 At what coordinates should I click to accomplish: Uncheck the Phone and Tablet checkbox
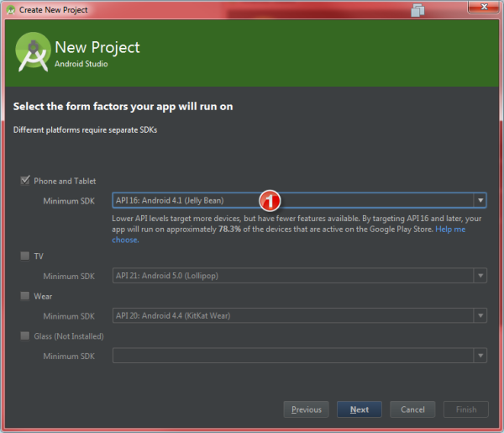[25, 181]
